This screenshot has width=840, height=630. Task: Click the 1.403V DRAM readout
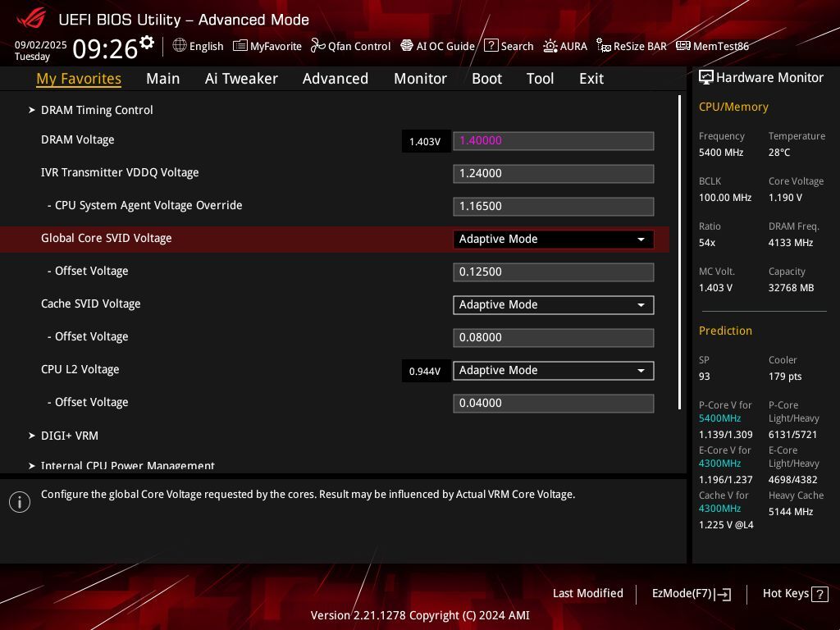tap(426, 141)
